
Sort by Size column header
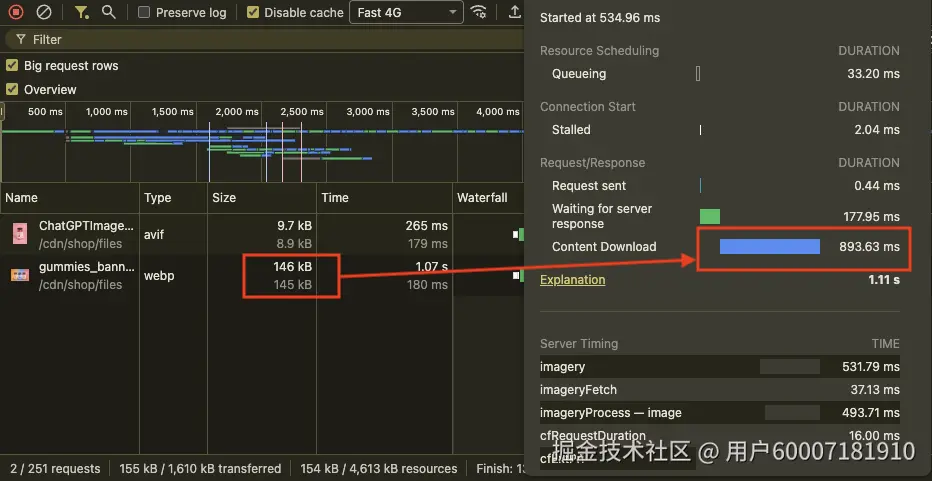click(x=262, y=197)
